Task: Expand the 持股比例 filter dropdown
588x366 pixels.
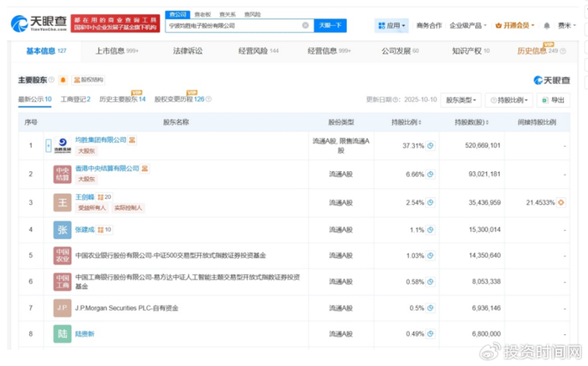Action: (x=509, y=100)
